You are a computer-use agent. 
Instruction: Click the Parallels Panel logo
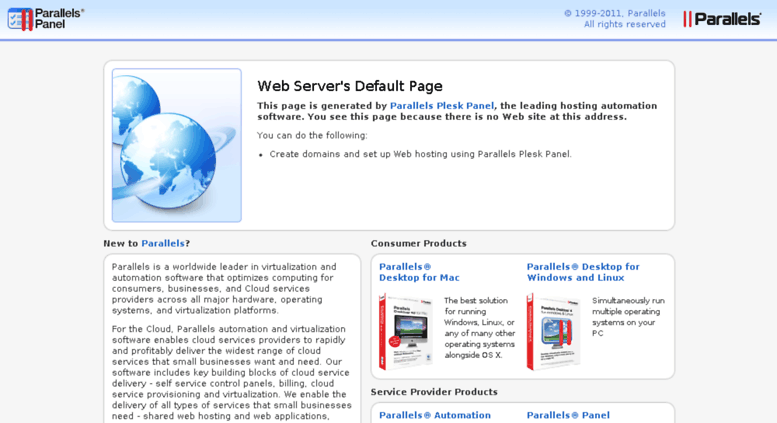pos(46,19)
